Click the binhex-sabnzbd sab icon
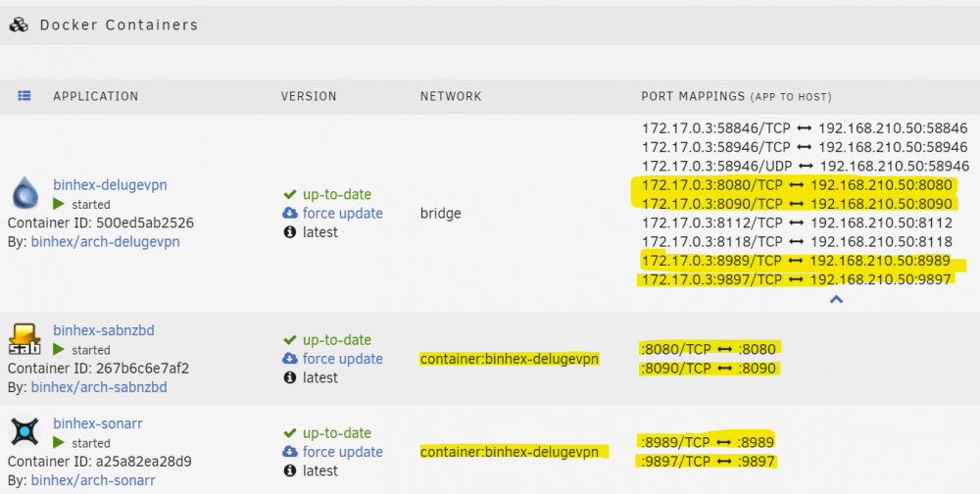980x494 pixels. tap(25, 339)
